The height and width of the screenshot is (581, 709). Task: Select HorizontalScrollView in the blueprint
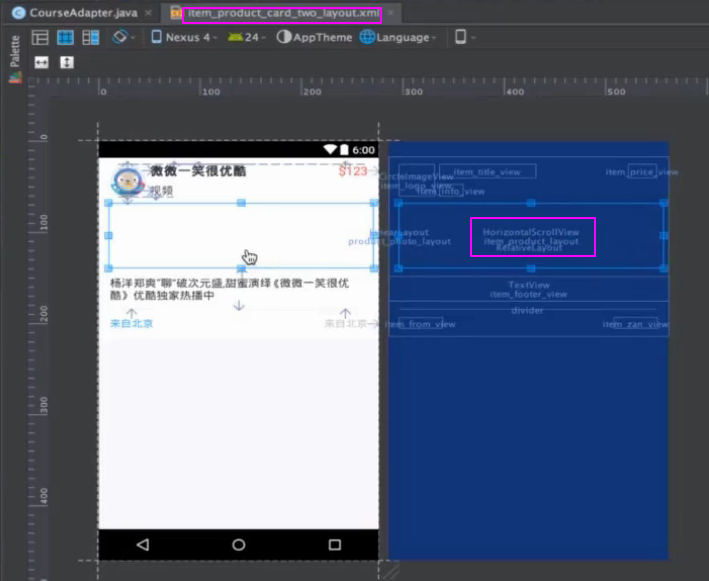click(x=531, y=232)
